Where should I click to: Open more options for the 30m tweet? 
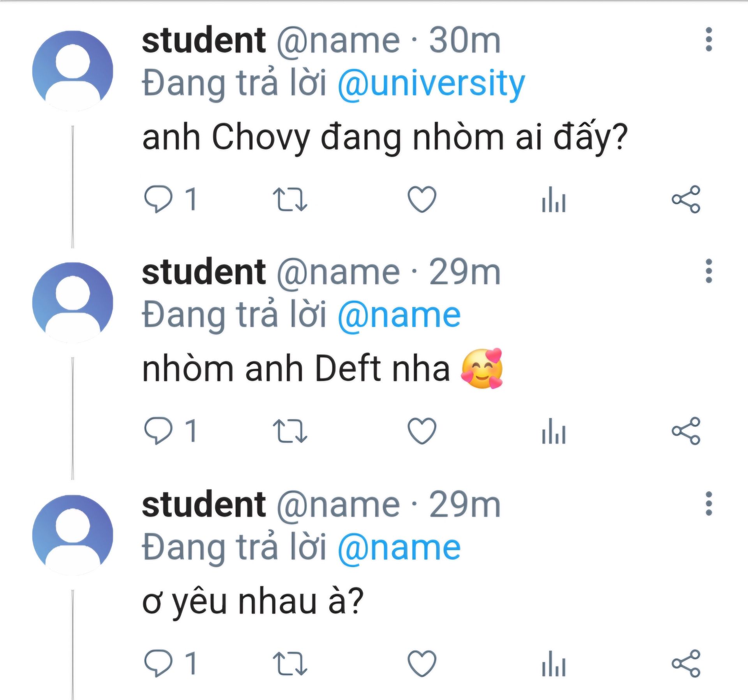tap(709, 39)
